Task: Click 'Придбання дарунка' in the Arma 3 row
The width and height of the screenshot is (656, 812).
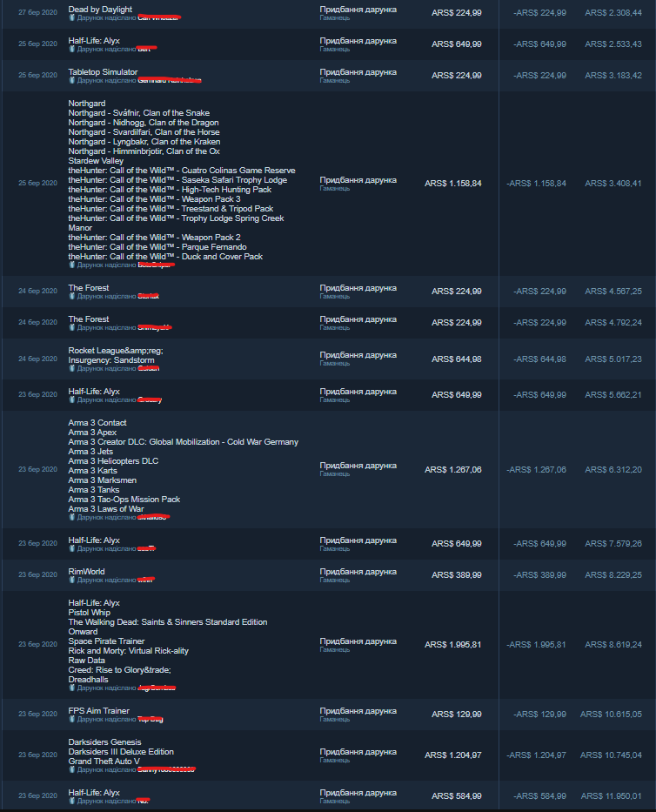Action: [x=358, y=466]
